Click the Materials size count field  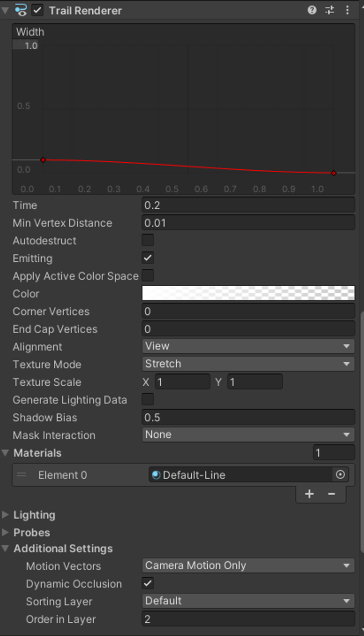334,452
